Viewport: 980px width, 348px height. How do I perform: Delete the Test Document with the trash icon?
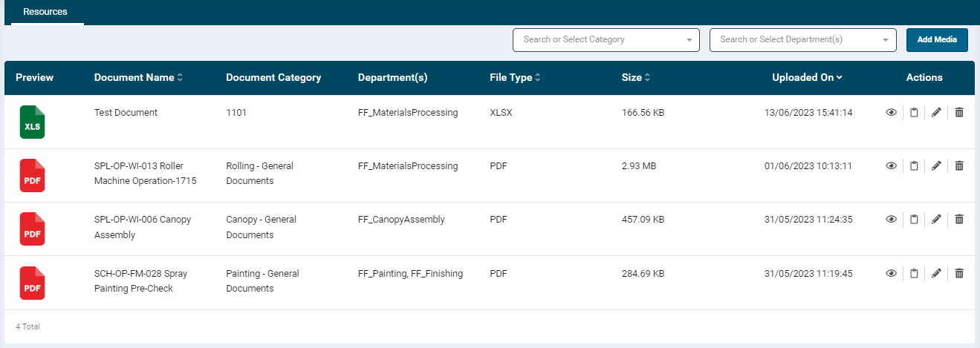point(959,113)
